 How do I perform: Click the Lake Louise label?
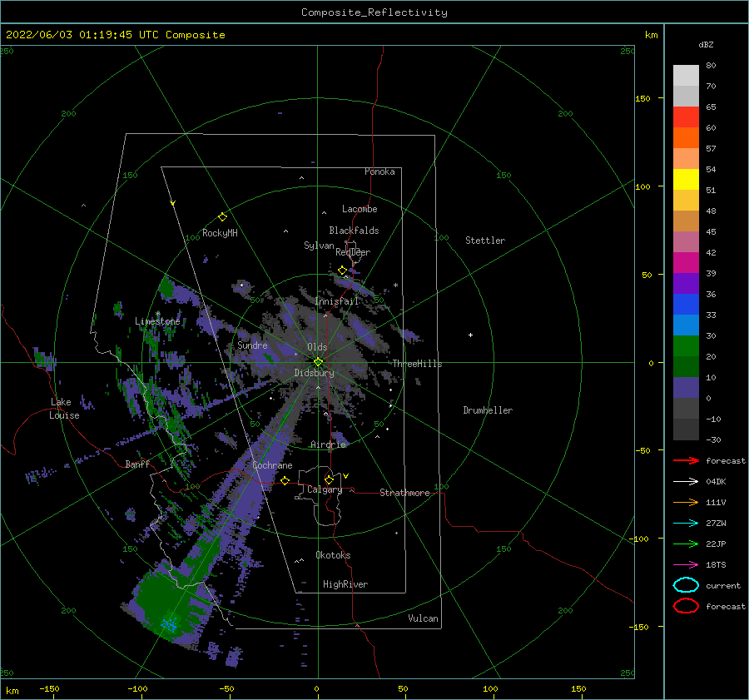(x=64, y=409)
